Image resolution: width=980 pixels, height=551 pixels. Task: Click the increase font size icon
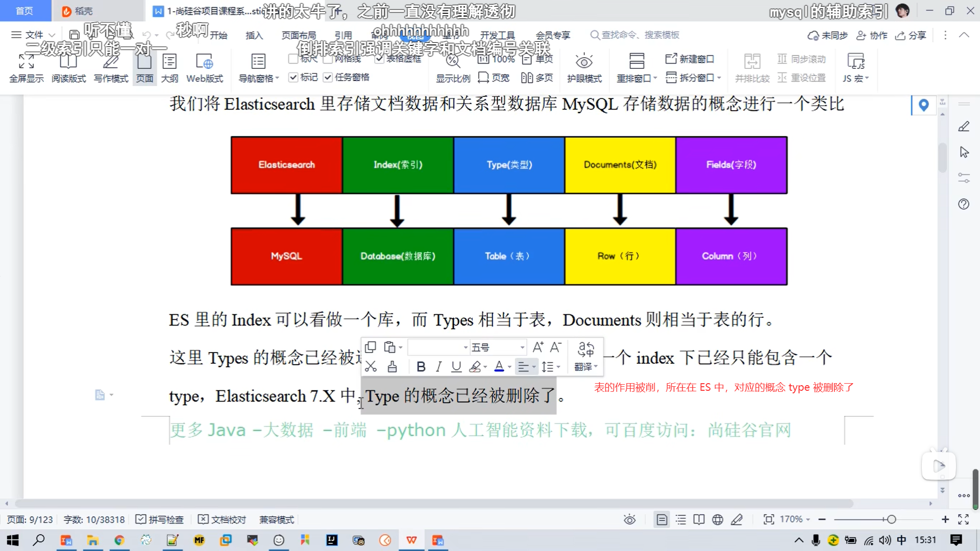(x=538, y=347)
